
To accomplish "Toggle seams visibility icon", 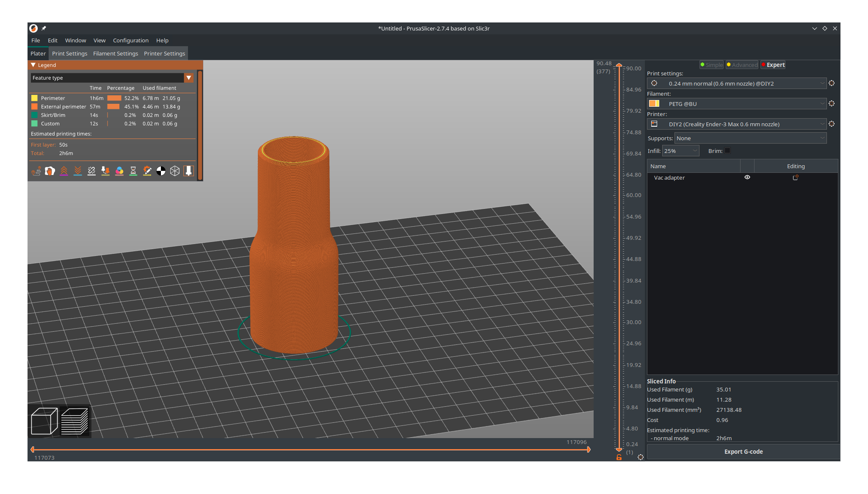I will (91, 171).
